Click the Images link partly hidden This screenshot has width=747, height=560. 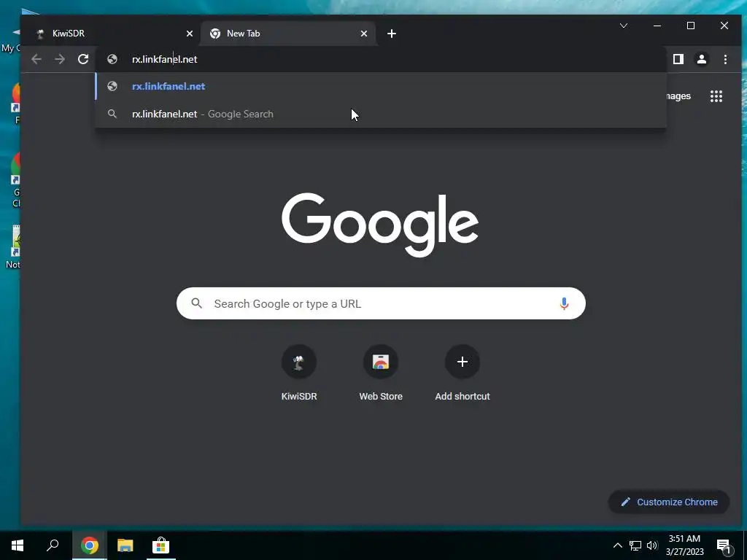pos(678,96)
